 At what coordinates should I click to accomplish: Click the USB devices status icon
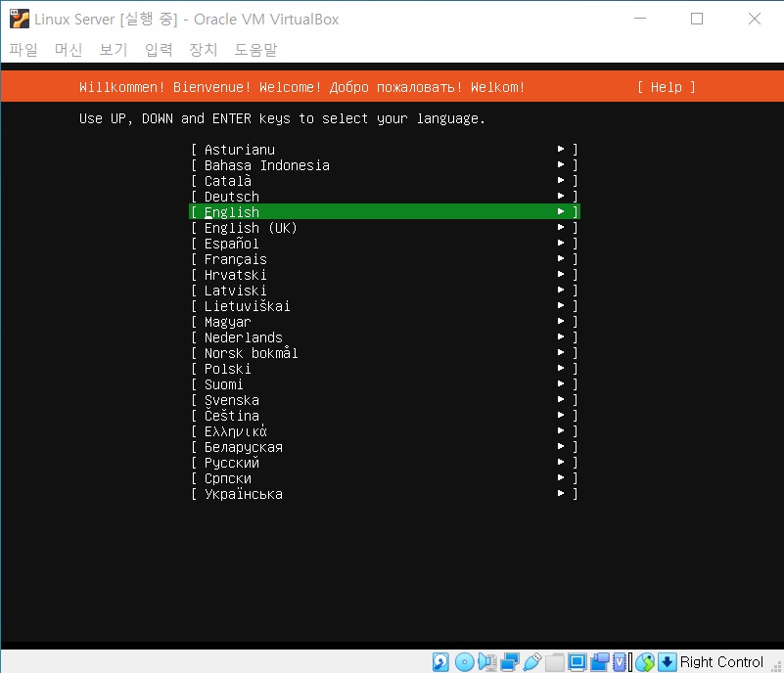[x=532, y=662]
